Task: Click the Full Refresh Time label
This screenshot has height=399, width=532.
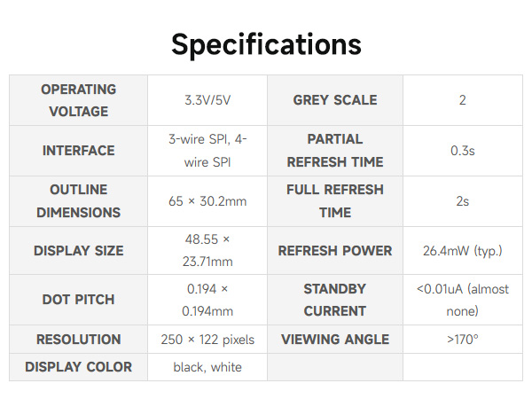Action: coord(335,201)
